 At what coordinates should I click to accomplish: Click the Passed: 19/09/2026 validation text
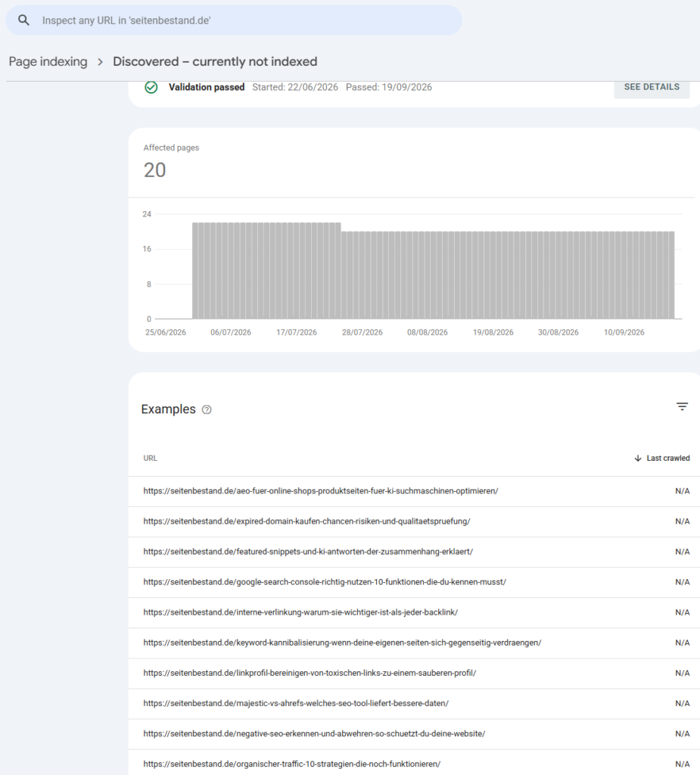[x=389, y=87]
